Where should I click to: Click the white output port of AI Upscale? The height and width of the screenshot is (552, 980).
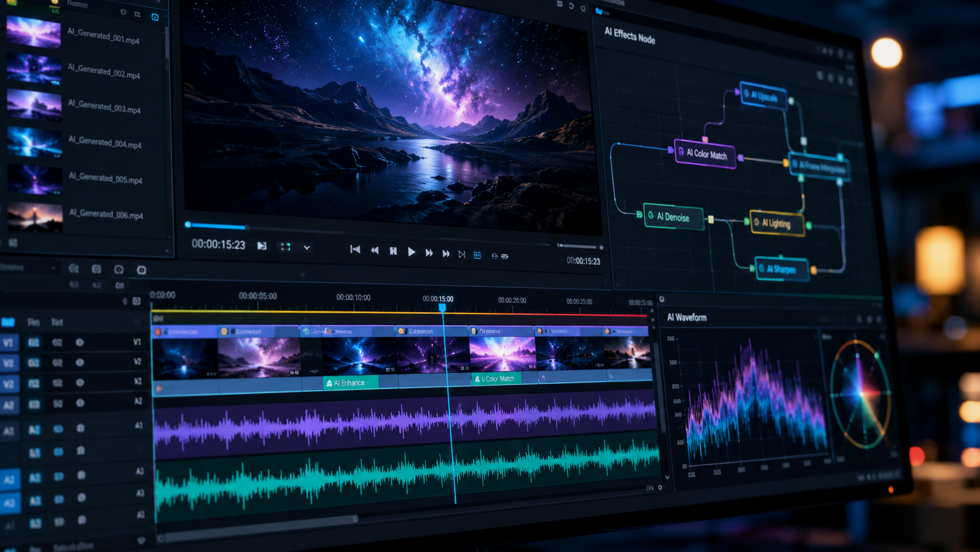tap(791, 101)
